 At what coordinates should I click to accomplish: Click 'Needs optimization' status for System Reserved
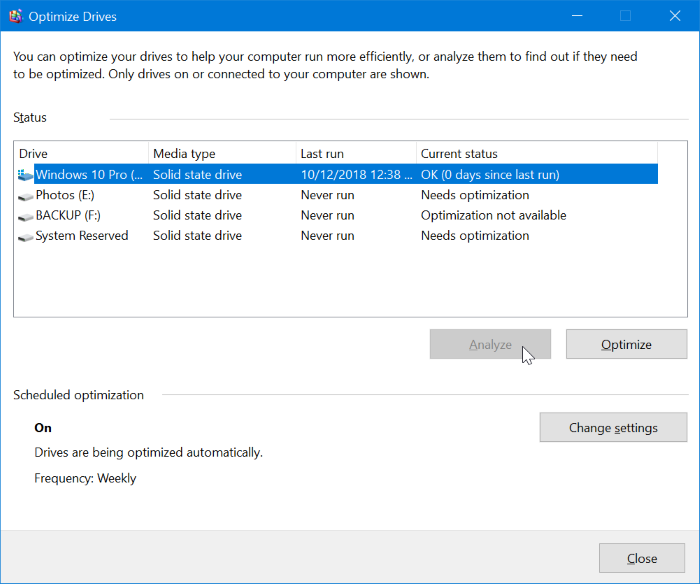point(475,235)
